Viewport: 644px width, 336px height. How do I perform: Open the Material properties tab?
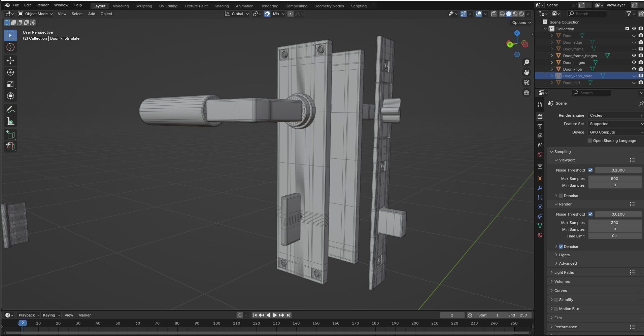[540, 235]
